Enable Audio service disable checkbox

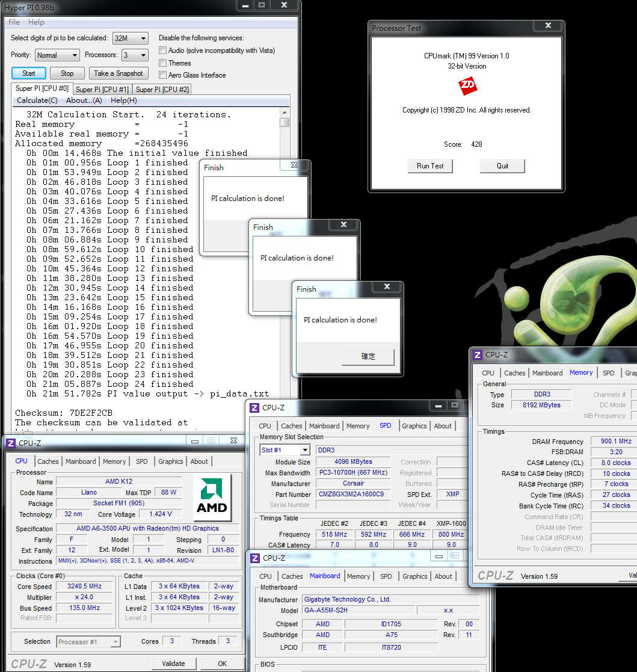pos(163,51)
